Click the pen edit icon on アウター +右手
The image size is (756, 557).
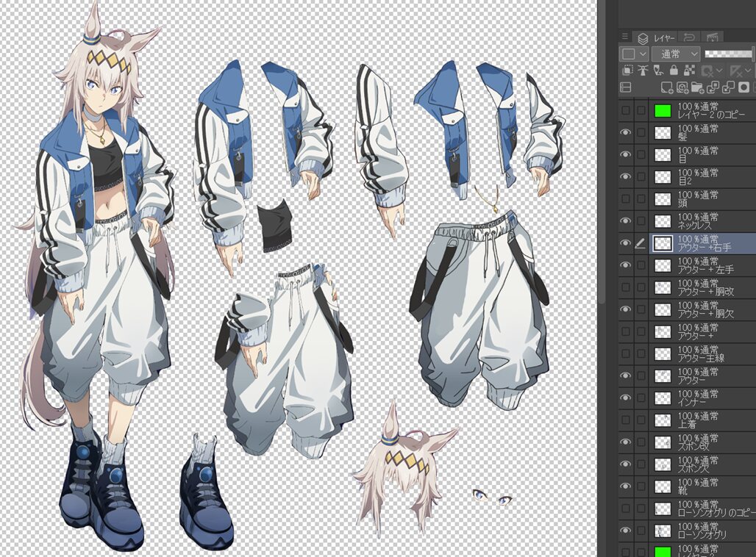641,244
